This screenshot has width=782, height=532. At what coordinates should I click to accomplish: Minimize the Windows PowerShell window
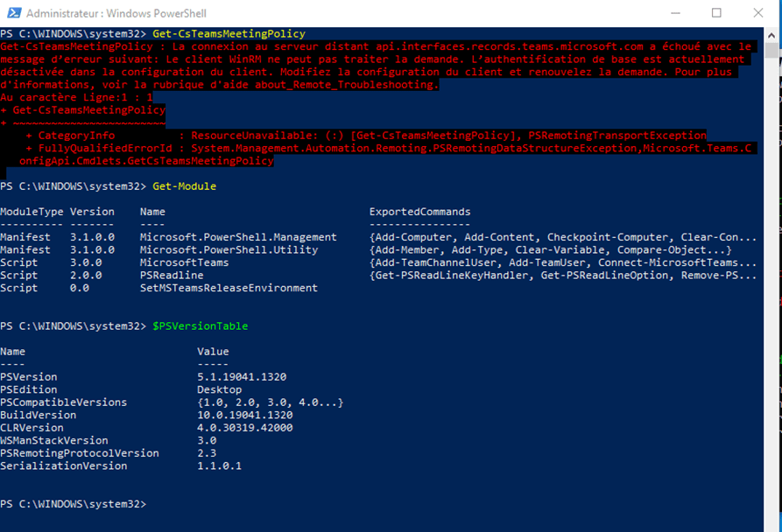pyautogui.click(x=676, y=13)
